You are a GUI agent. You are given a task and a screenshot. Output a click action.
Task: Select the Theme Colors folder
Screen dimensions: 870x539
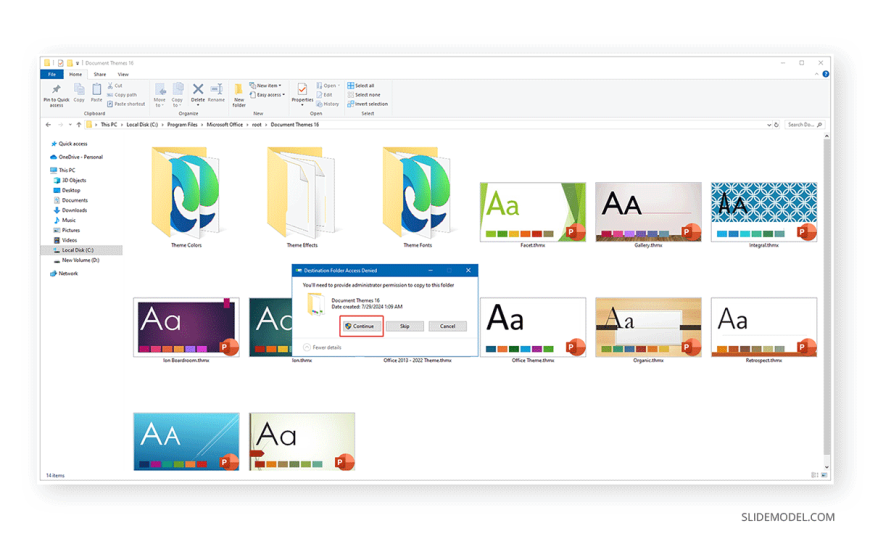coord(186,197)
